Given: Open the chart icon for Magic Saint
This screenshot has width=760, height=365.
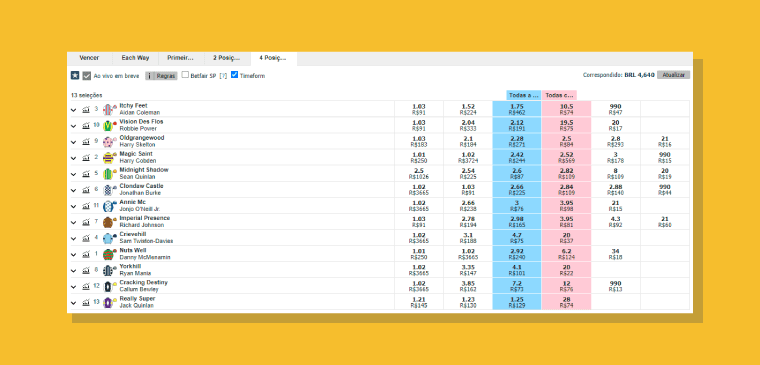Looking at the screenshot, I should point(86,158).
